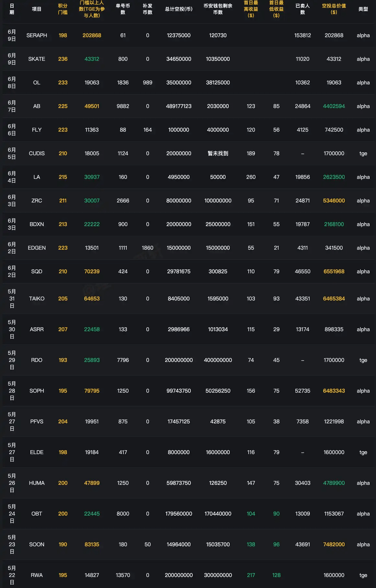376x588 pixels.
Task: Click the 153812 sold count for SERAPH
Action: tap(302, 35)
